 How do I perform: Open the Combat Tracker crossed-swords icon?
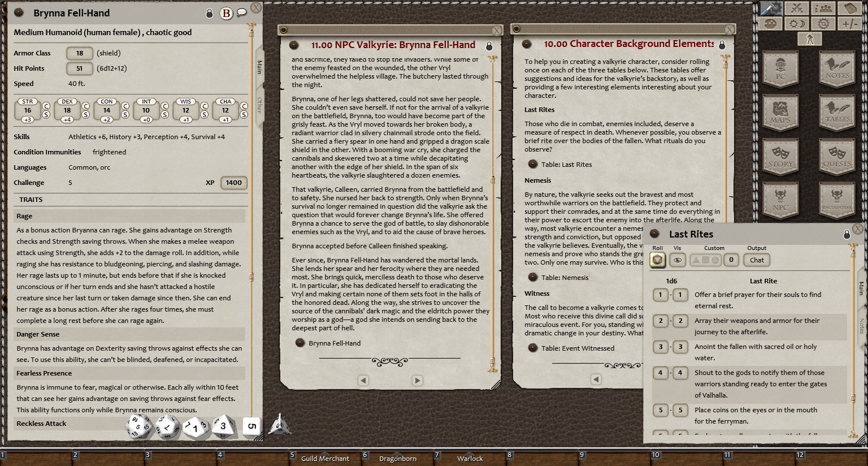(x=797, y=8)
